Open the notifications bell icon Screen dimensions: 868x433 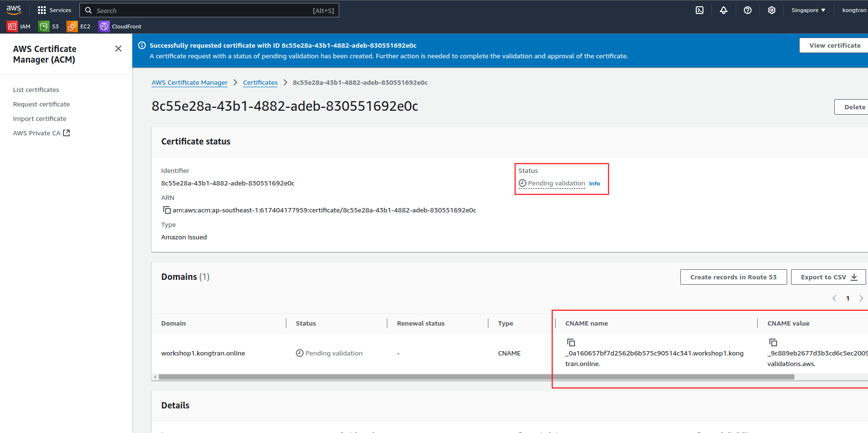click(x=724, y=10)
